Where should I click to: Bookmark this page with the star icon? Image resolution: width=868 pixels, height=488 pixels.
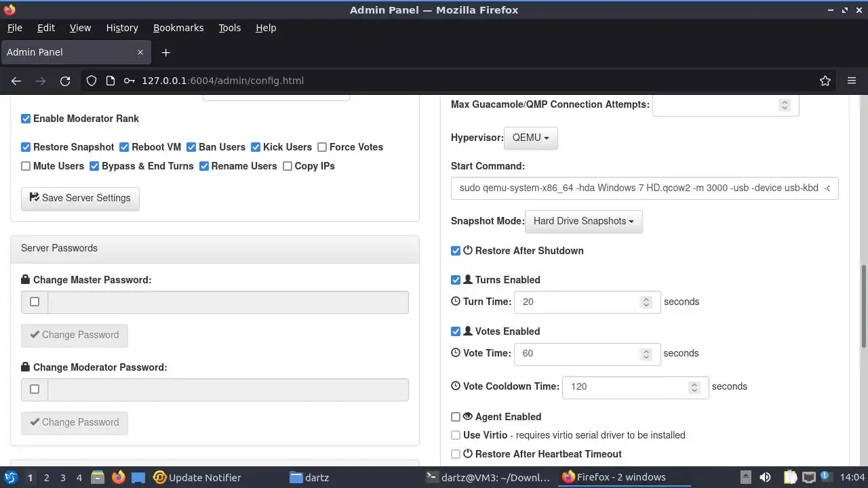click(x=825, y=81)
